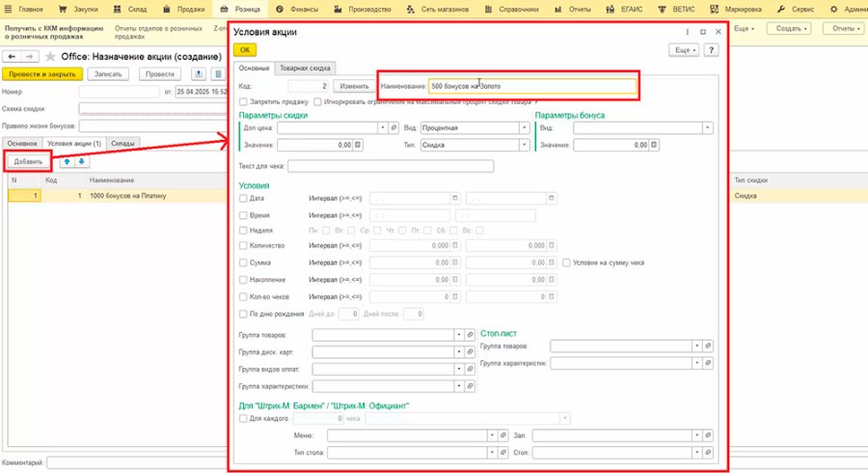Open linked item for Группа товаров field
Viewport: 868px width, 473px height.
(470, 335)
